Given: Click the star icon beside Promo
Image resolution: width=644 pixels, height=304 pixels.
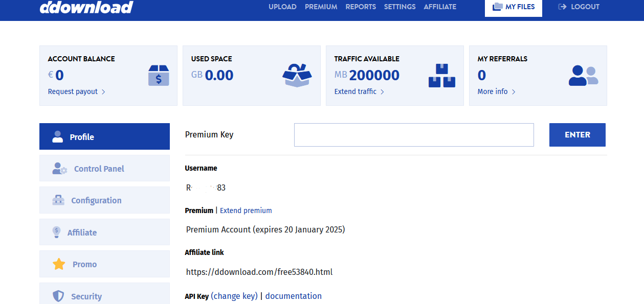Looking at the screenshot, I should (59, 264).
